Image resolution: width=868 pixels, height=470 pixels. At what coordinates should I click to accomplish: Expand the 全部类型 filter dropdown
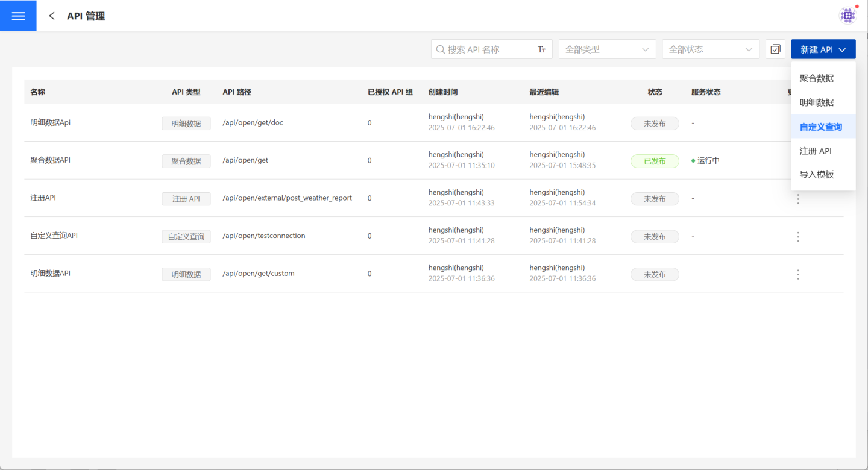(x=607, y=49)
